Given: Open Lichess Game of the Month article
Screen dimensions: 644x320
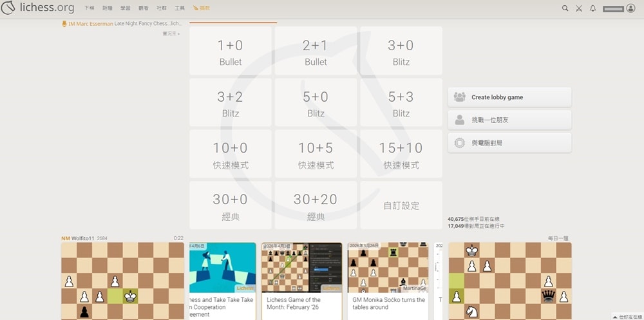Looking at the screenshot, I should point(302,281).
